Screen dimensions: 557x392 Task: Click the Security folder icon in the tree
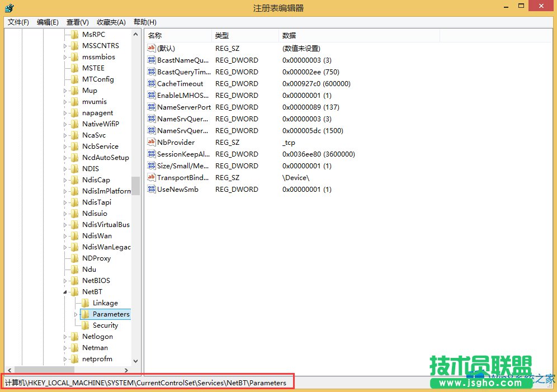coord(84,325)
